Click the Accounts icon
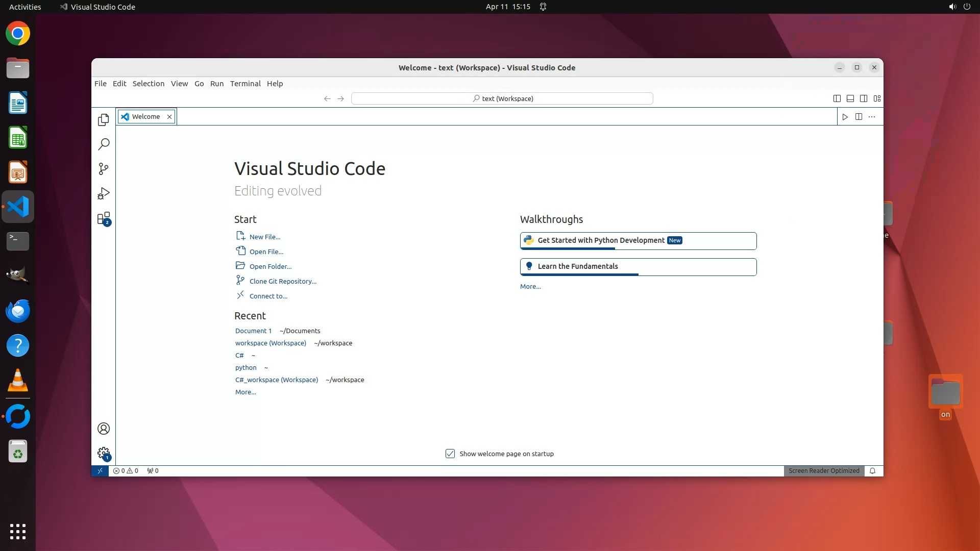Image resolution: width=980 pixels, height=551 pixels. pyautogui.click(x=104, y=429)
